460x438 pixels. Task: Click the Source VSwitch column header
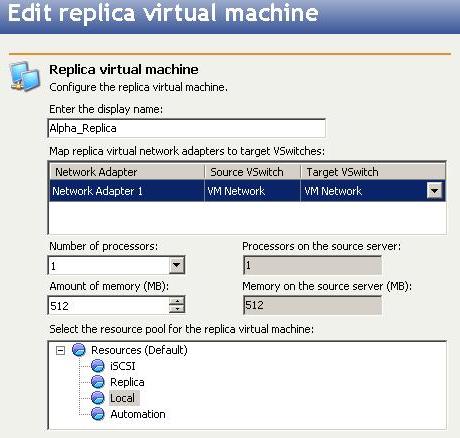252,172
